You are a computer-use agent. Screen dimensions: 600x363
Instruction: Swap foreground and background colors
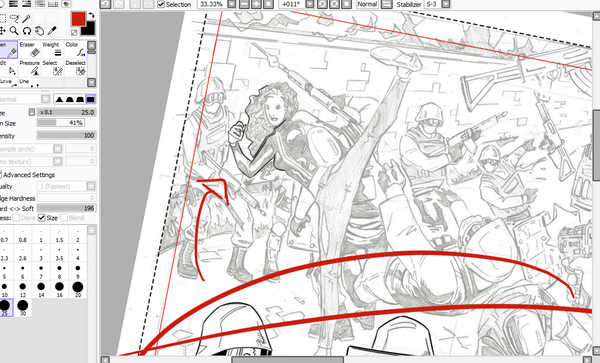point(91,15)
